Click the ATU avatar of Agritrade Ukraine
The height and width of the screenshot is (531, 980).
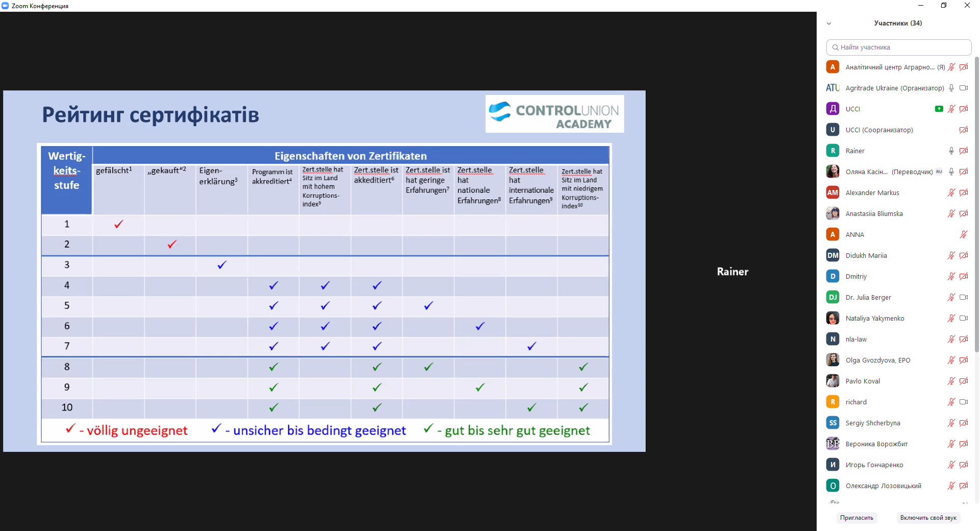(832, 88)
